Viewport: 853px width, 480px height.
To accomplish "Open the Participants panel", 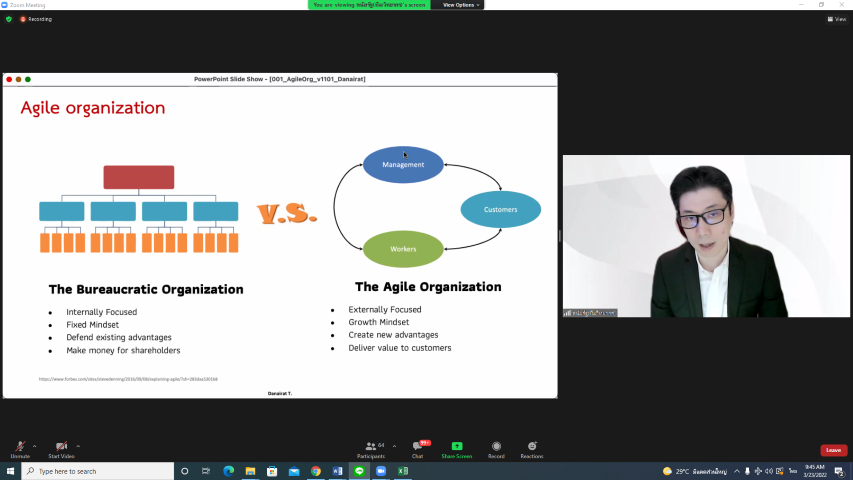I will 371,448.
